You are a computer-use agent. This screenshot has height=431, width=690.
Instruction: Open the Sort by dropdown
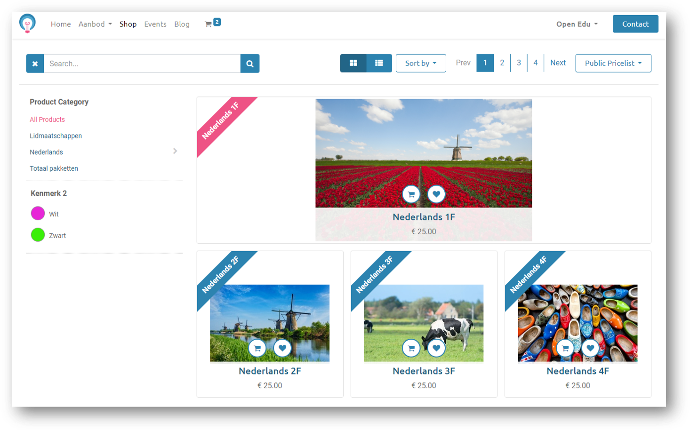420,63
